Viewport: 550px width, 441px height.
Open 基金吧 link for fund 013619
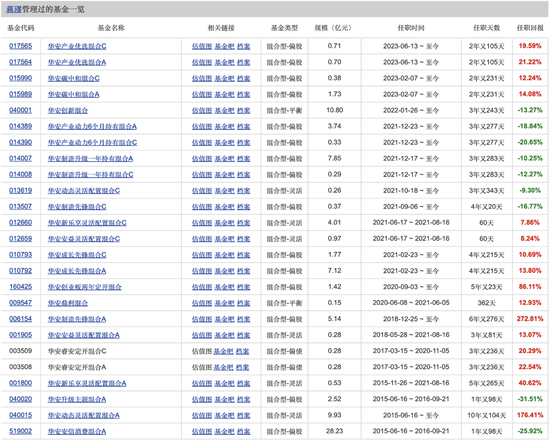click(224, 191)
